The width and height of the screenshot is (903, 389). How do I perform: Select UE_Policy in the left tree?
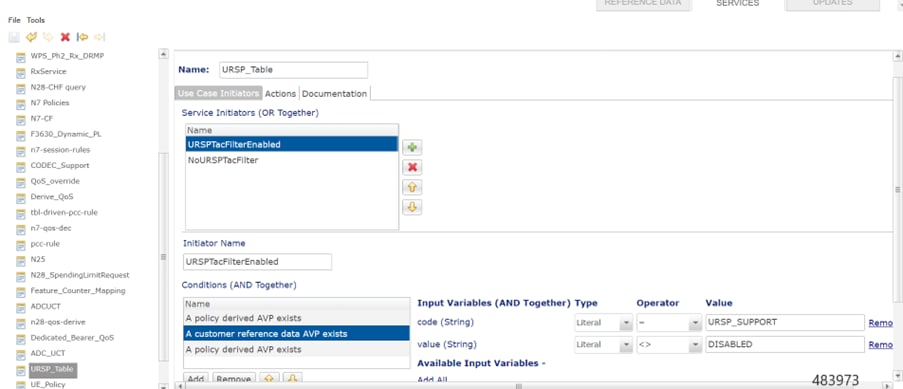point(48,384)
